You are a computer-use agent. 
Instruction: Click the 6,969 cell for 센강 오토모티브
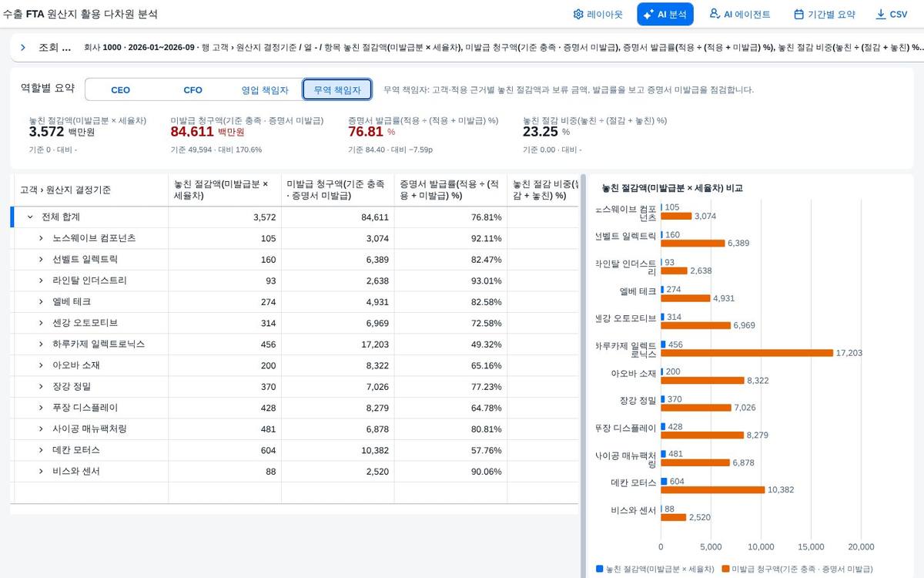pyautogui.click(x=337, y=323)
